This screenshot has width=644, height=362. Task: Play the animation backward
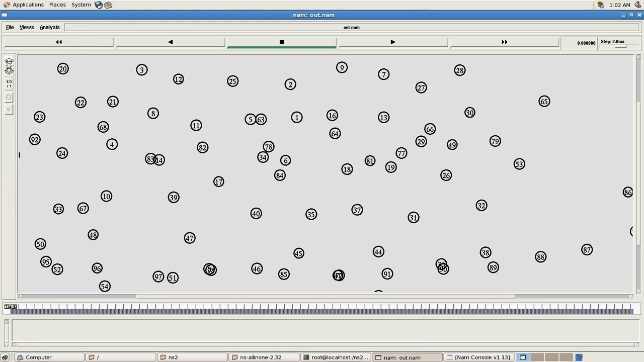coord(170,42)
